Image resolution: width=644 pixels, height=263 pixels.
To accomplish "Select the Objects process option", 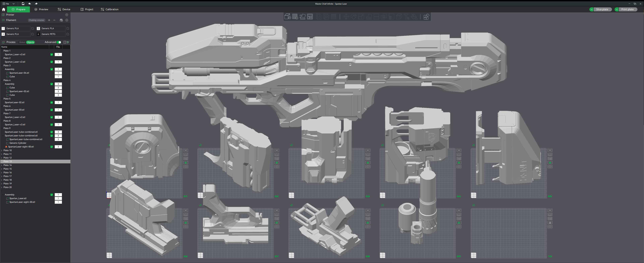I will coord(31,42).
